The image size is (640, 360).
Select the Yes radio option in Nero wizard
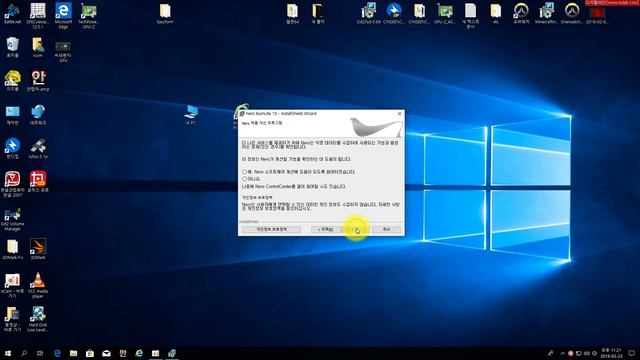pos(244,172)
